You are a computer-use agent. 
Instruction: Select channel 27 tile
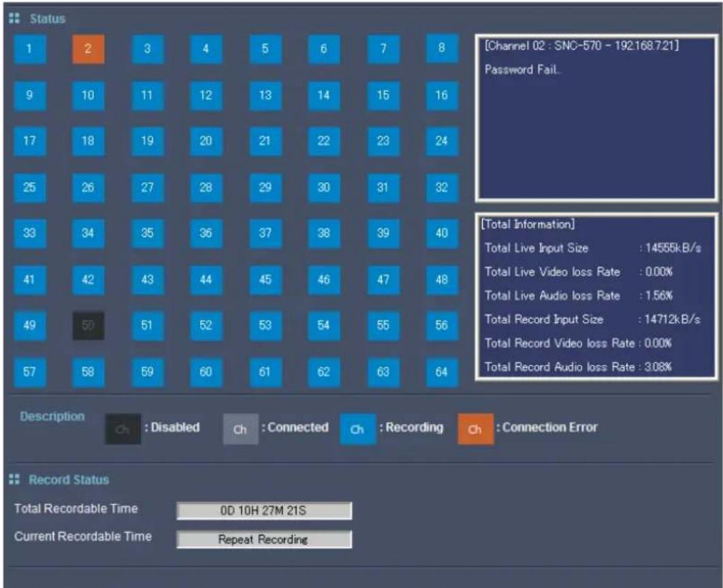coord(147,188)
